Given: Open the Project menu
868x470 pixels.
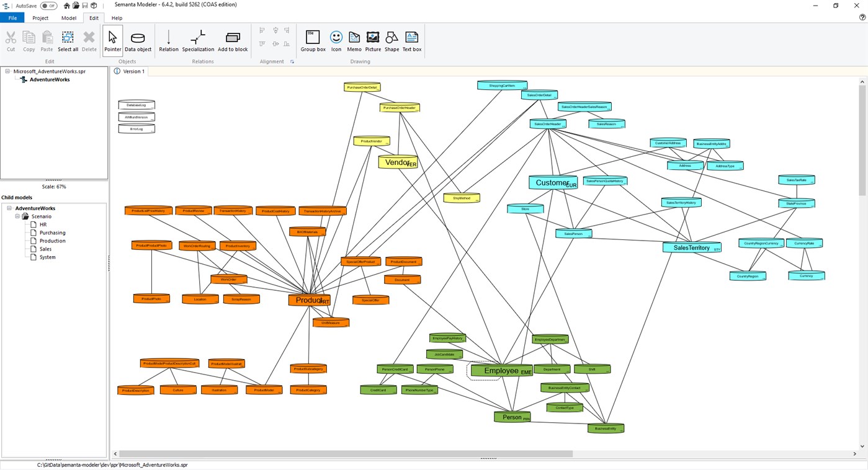Looking at the screenshot, I should click(x=40, y=18).
